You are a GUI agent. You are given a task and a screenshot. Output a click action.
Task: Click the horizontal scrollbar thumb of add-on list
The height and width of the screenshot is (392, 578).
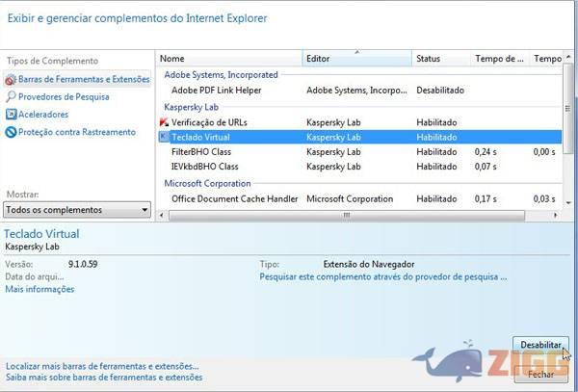point(347,215)
